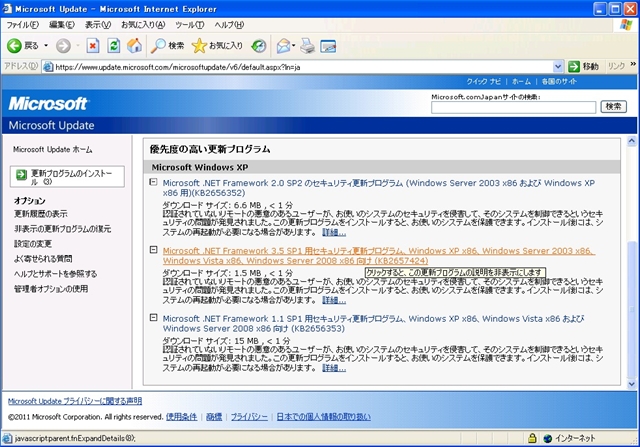Click 詳細 link under KB2657424 description
The width and height of the screenshot is (640, 447).
click(x=334, y=300)
